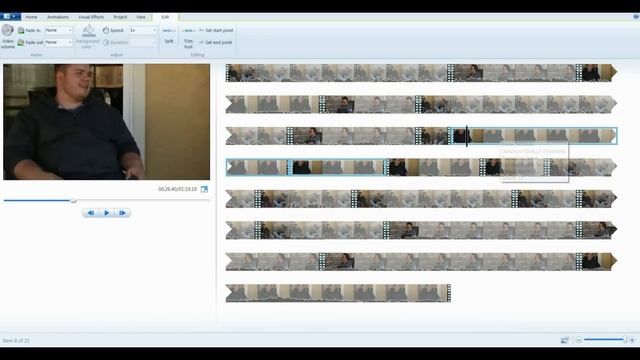Click the black playhead marker on the storyboard
Screen dimensions: 640x360
(467, 136)
